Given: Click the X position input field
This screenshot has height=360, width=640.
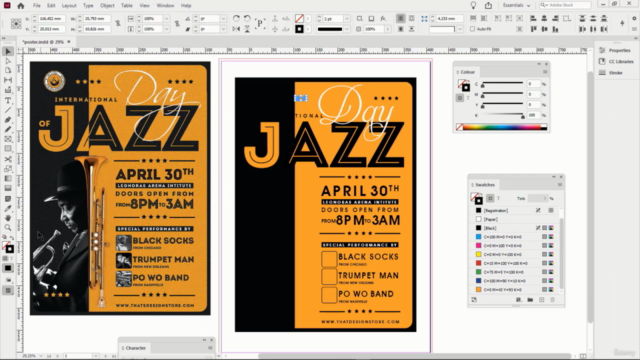Looking at the screenshot, I should click(52, 19).
